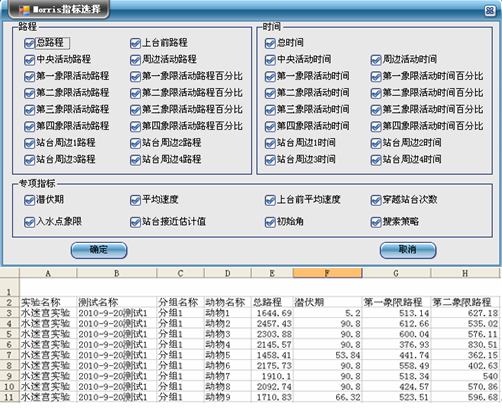This screenshot has height=408, width=502.
Task: Select row 3 header in spreadsheet
Action: pos(10,313)
